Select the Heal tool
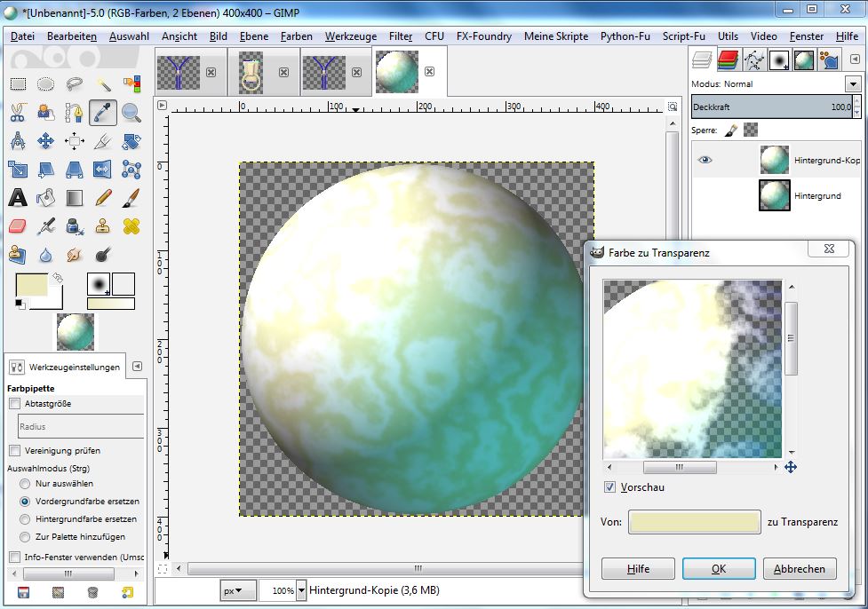This screenshot has height=609, width=868. pos(131,226)
